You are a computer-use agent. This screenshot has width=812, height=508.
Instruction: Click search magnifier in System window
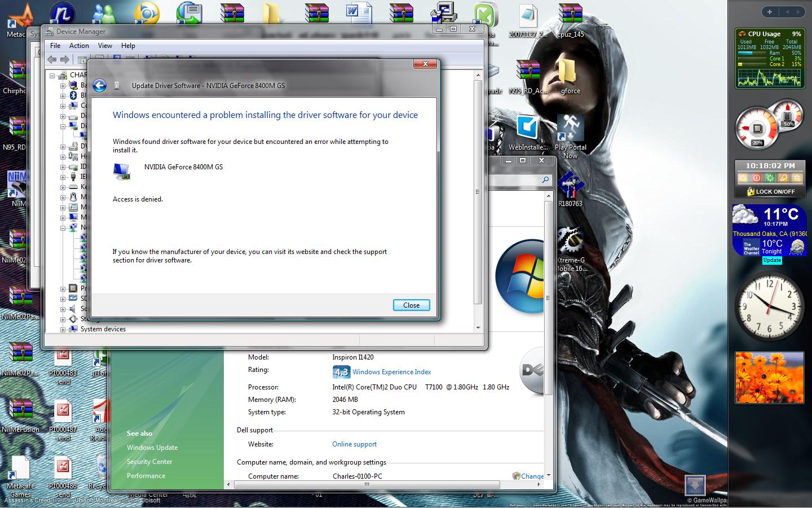[545, 179]
